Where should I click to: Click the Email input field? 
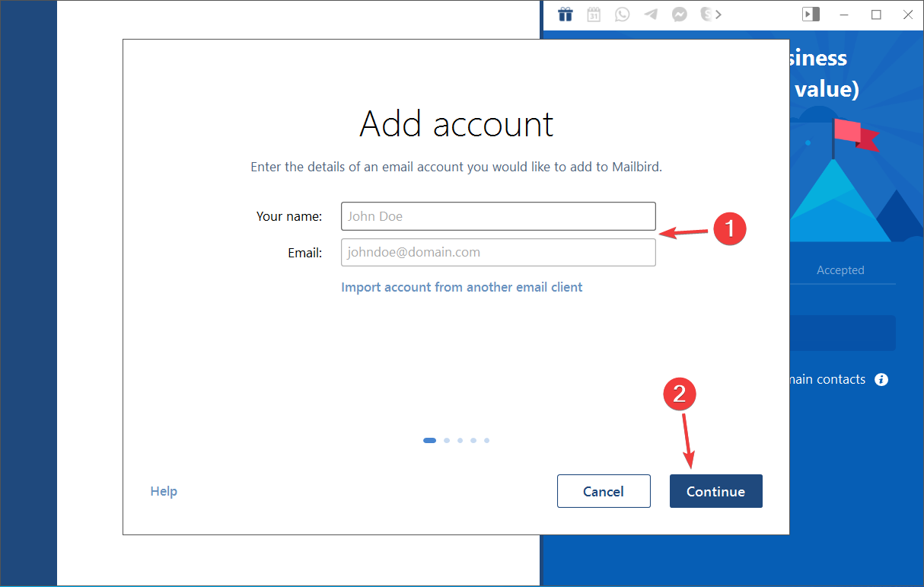[499, 253]
